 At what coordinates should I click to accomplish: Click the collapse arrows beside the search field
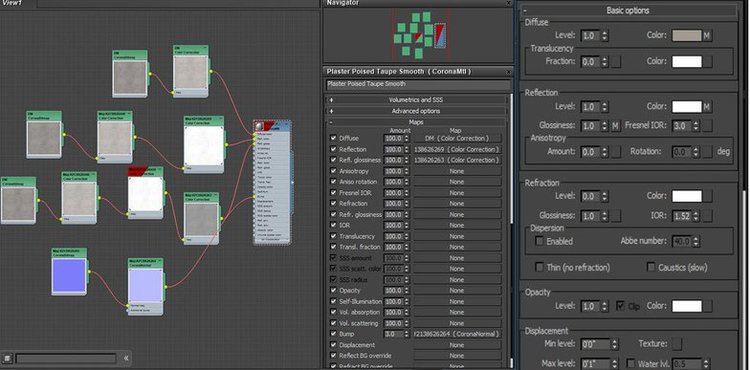click(x=126, y=358)
